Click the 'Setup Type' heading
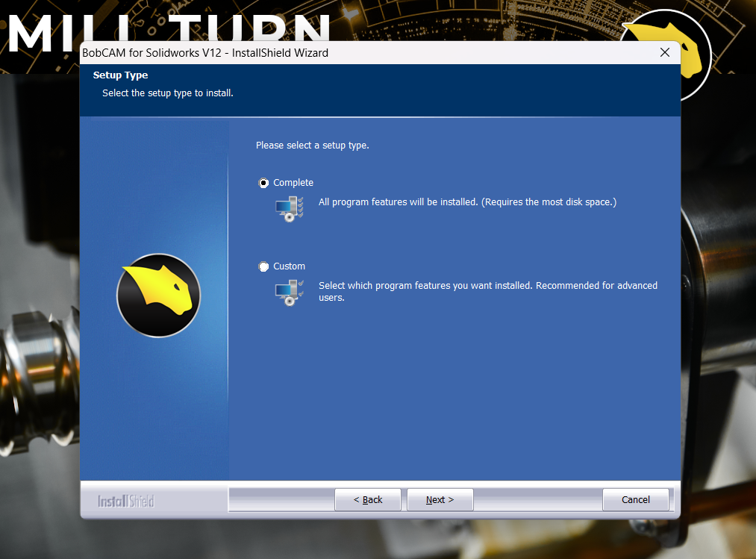Viewport: 756px width, 559px height. 121,75
